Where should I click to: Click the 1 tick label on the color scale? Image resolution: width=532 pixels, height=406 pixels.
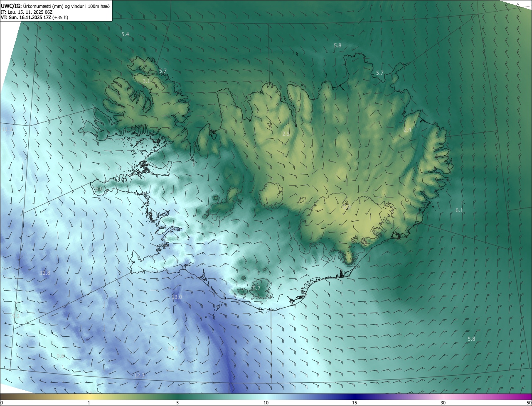pyautogui.click(x=89, y=403)
